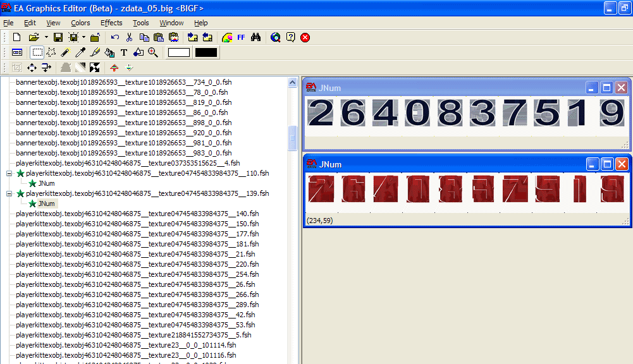Open the Effects menu

(x=111, y=23)
